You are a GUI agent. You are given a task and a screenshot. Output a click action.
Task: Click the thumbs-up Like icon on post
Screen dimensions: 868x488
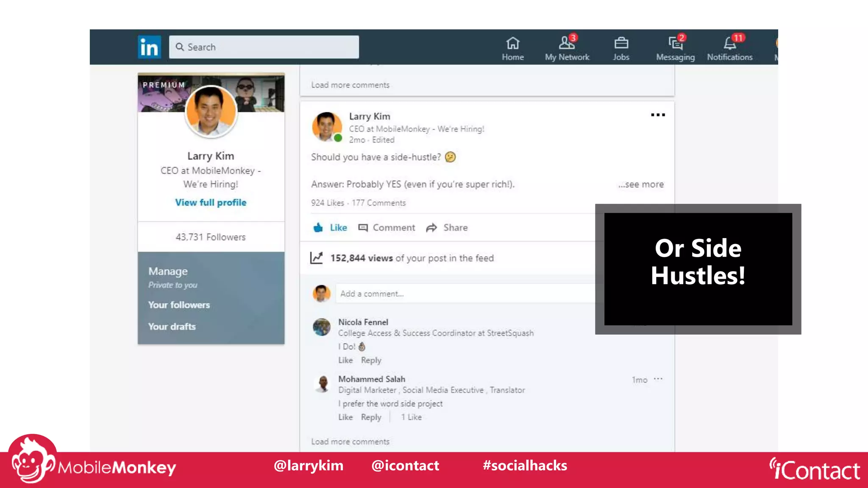tap(318, 227)
